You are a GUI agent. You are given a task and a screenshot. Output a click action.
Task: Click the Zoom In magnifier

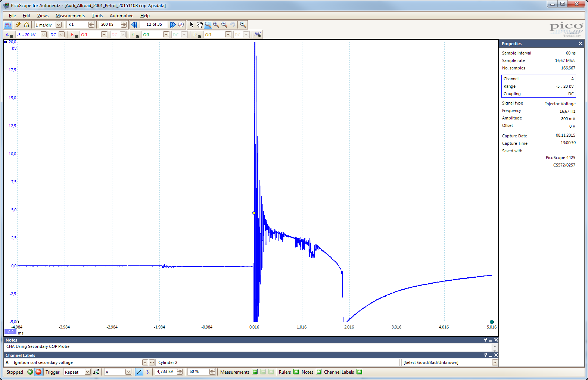[216, 25]
